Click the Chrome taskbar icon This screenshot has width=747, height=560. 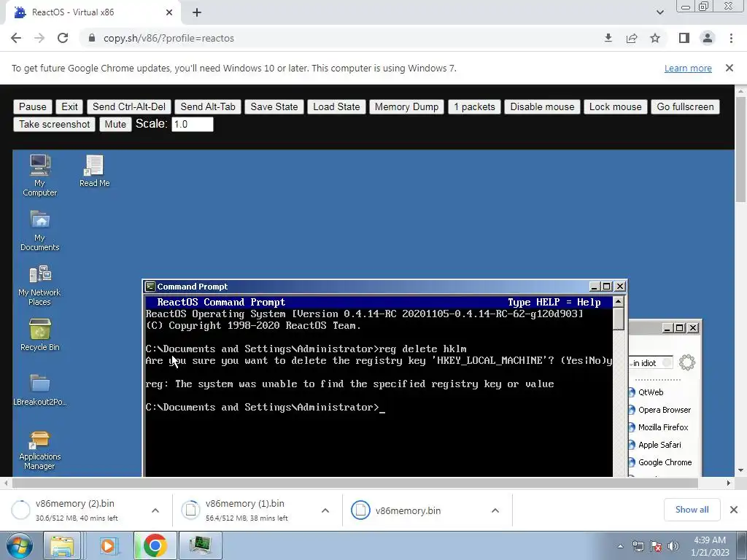(x=155, y=545)
